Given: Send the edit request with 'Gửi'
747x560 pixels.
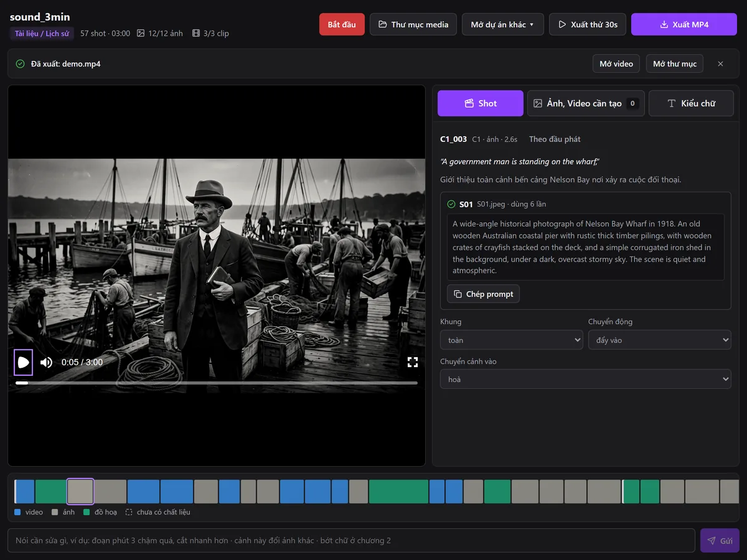Looking at the screenshot, I should [720, 540].
